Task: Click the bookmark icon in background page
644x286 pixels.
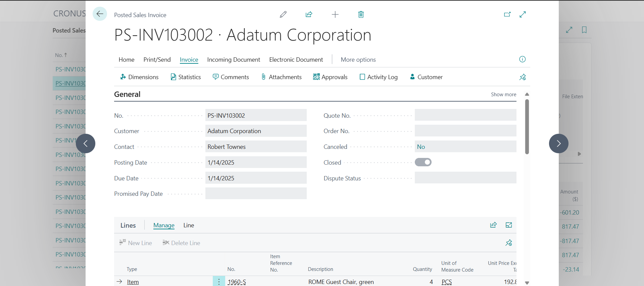Action: [584, 30]
